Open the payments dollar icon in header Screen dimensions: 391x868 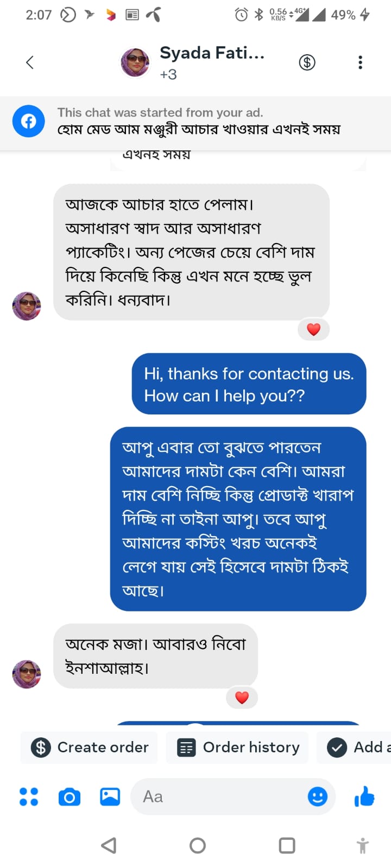pos(307,62)
